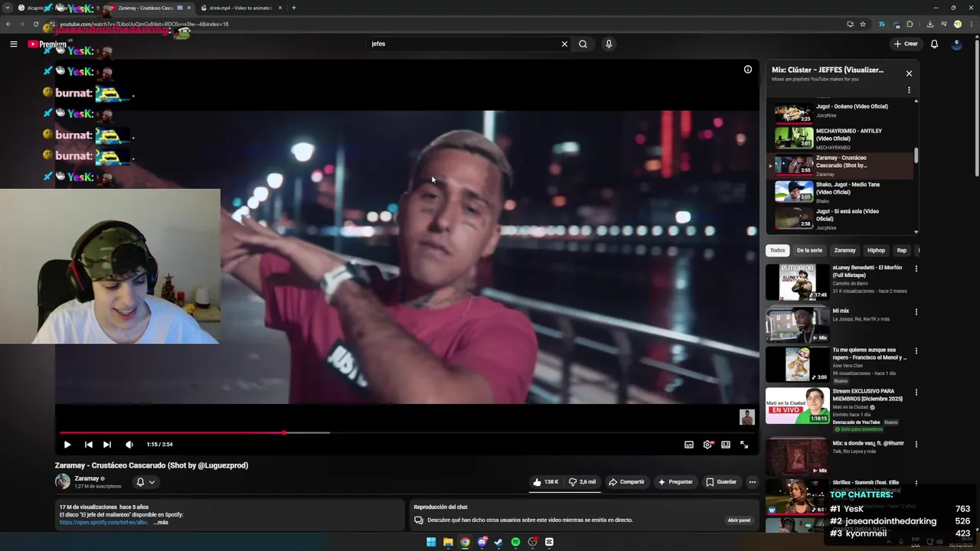Open the tab search dropdown arrow
This screenshot has height=551, width=980.
click(8, 8)
